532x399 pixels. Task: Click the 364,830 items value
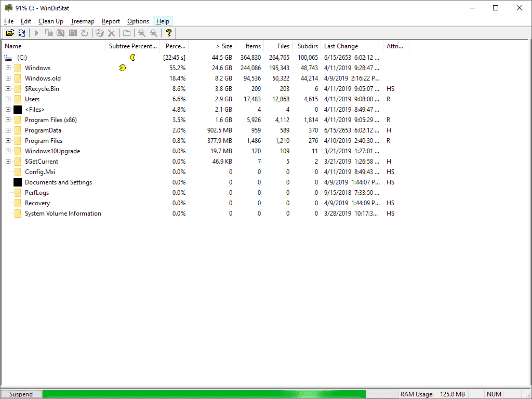[251, 57]
